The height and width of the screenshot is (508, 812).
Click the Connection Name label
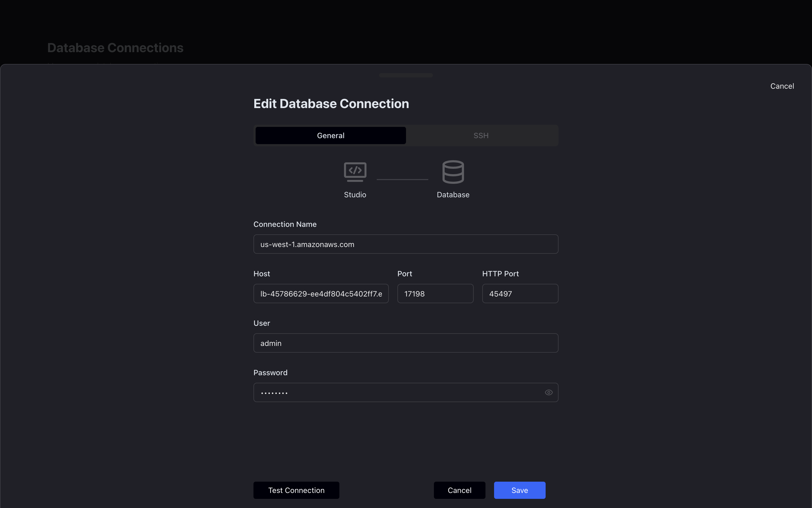tap(285, 224)
